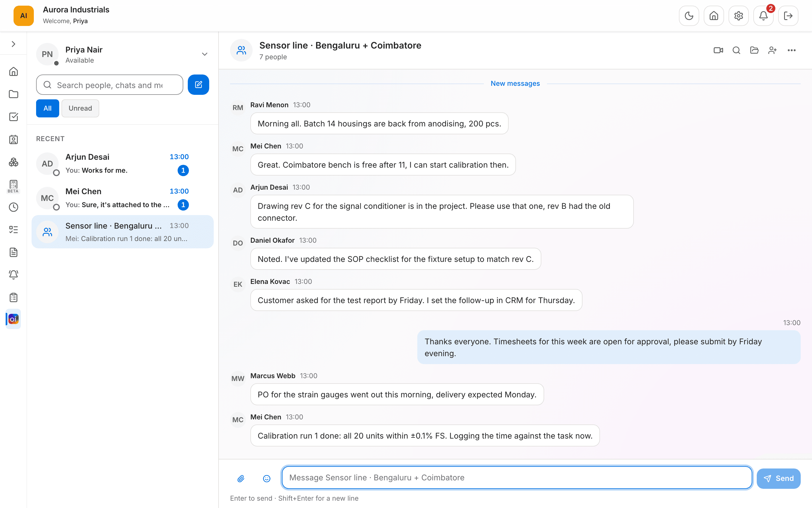This screenshot has width=812, height=508.
Task: Open Arjun Desai conversation
Action: pyautogui.click(x=122, y=164)
